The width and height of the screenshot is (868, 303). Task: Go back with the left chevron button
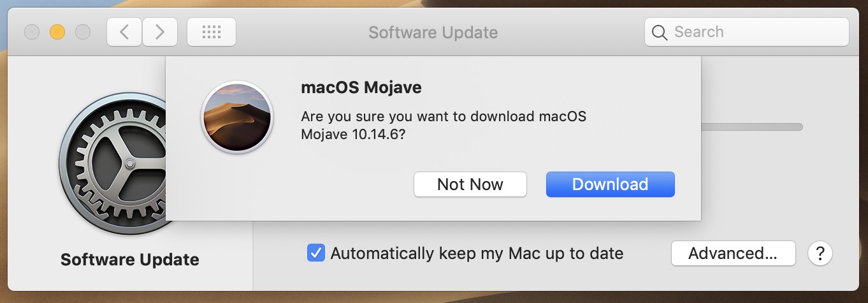(x=124, y=32)
